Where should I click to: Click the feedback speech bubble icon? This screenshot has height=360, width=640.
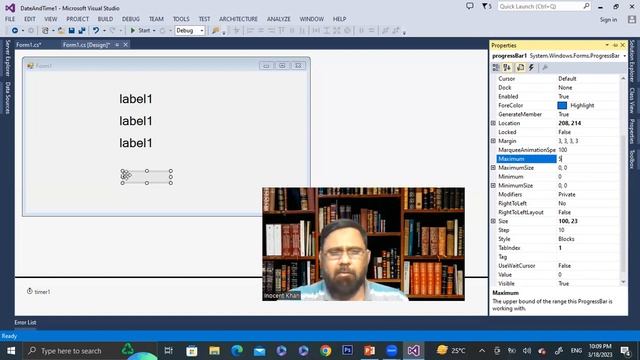(470, 7)
